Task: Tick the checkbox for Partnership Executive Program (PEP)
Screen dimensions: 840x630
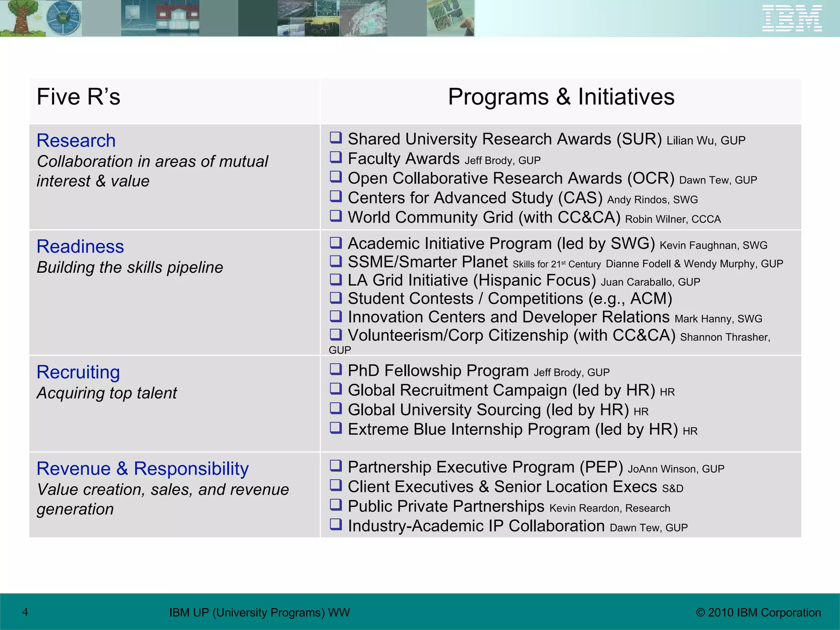Action: 336,466
